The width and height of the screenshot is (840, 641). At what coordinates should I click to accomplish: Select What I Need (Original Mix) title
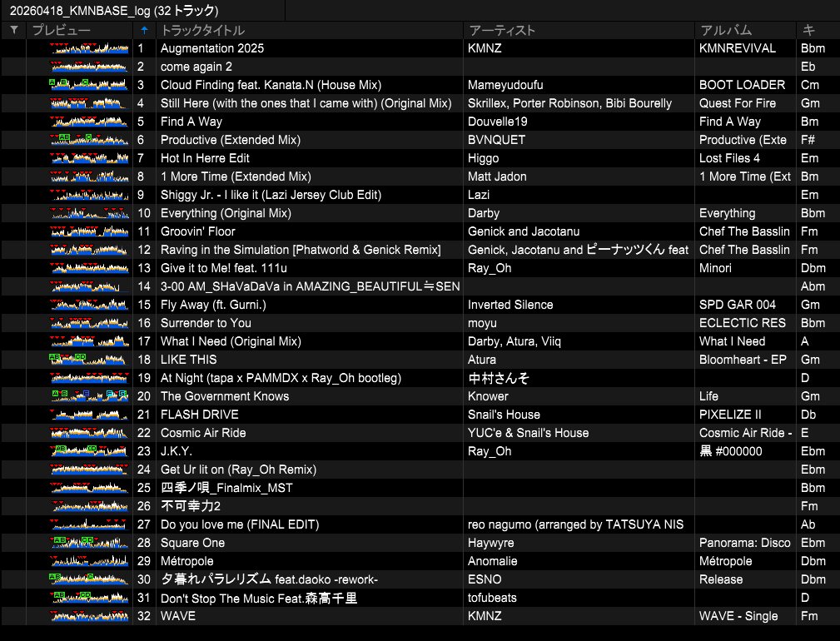pyautogui.click(x=231, y=341)
